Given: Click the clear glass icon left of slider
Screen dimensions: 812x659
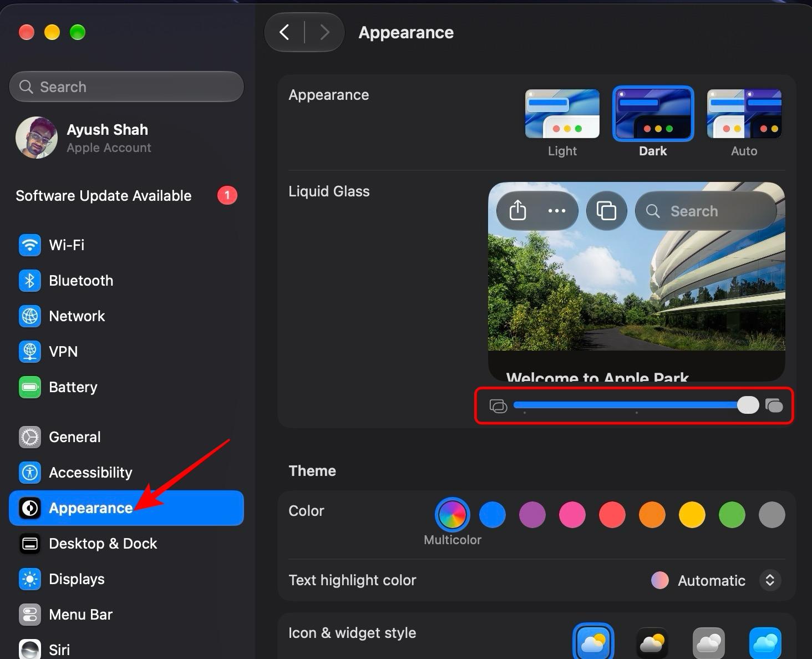Looking at the screenshot, I should [499, 406].
